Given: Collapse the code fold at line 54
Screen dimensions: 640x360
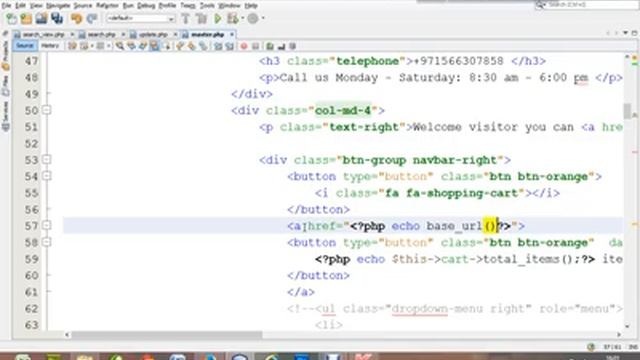Looking at the screenshot, I should (x=47, y=176).
